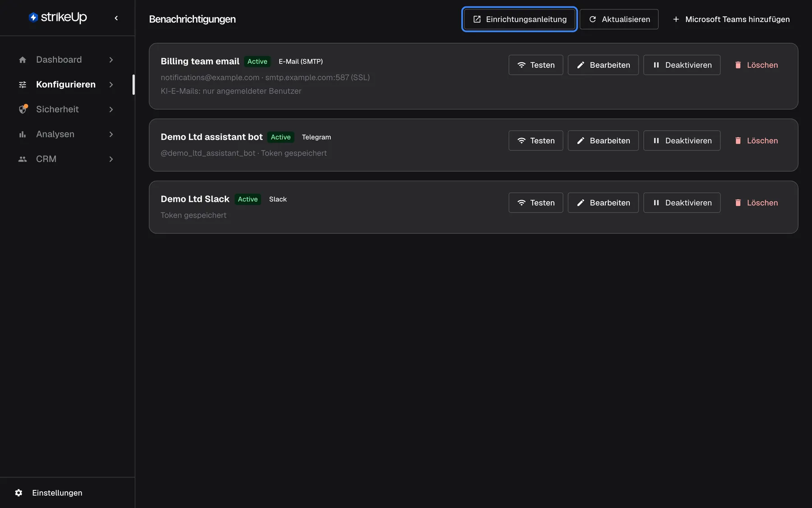Click the CRM people icon
Viewport: 812px width, 508px height.
(23, 159)
